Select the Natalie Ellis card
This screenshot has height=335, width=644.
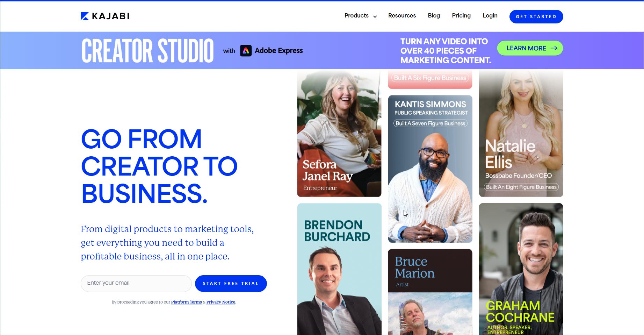521,133
